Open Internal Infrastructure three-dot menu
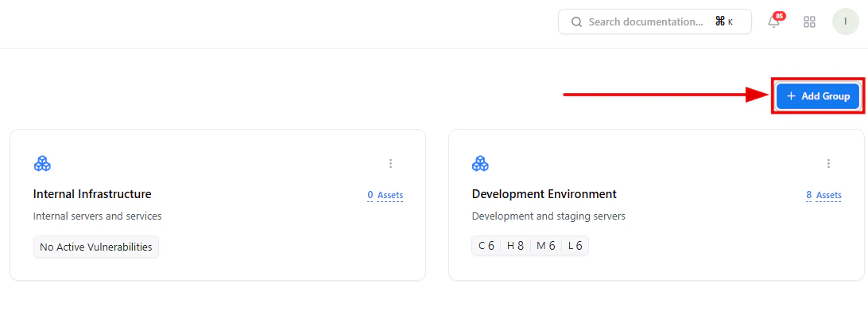 [390, 164]
